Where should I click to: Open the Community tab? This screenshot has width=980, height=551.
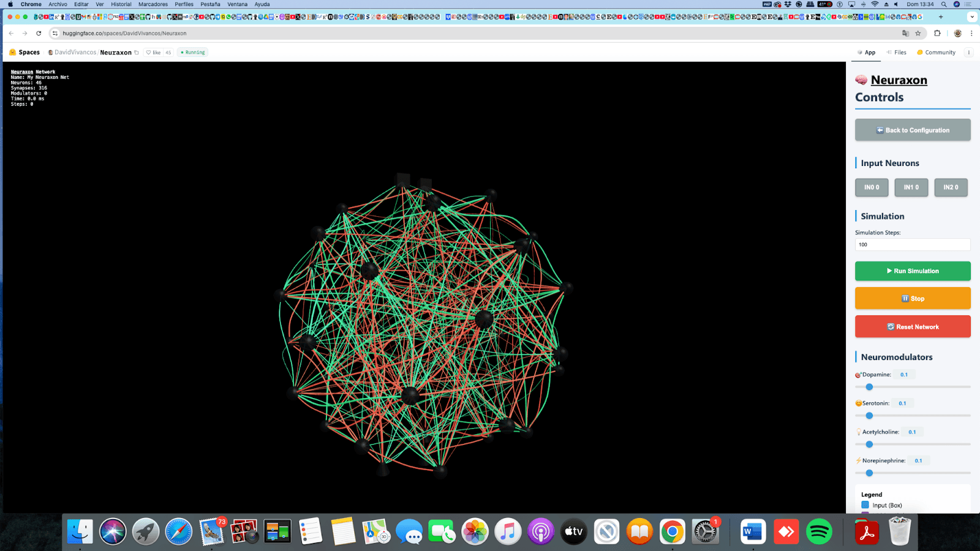point(936,53)
